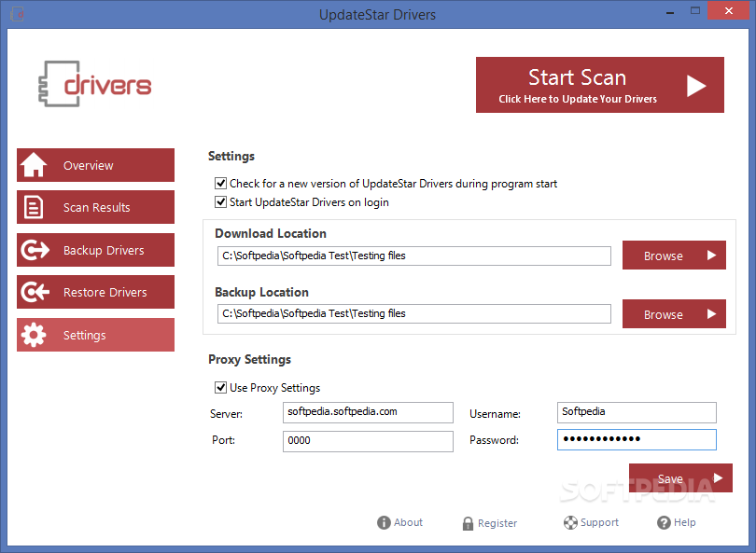Click the info icon next to About
This screenshot has width=756, height=553.
tap(384, 522)
